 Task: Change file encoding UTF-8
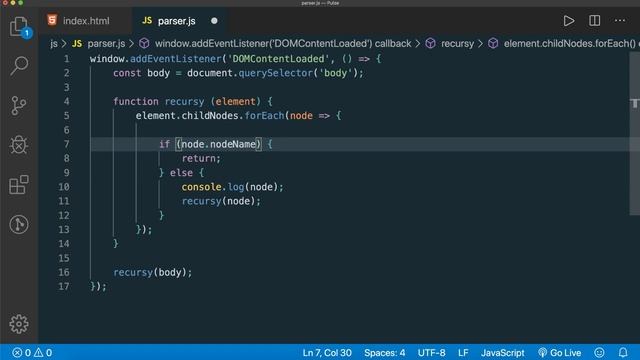(x=431, y=353)
